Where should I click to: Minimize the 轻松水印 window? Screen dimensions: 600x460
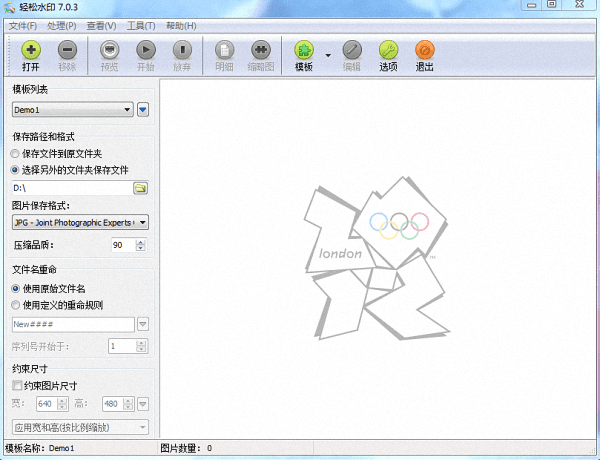coord(532,5)
